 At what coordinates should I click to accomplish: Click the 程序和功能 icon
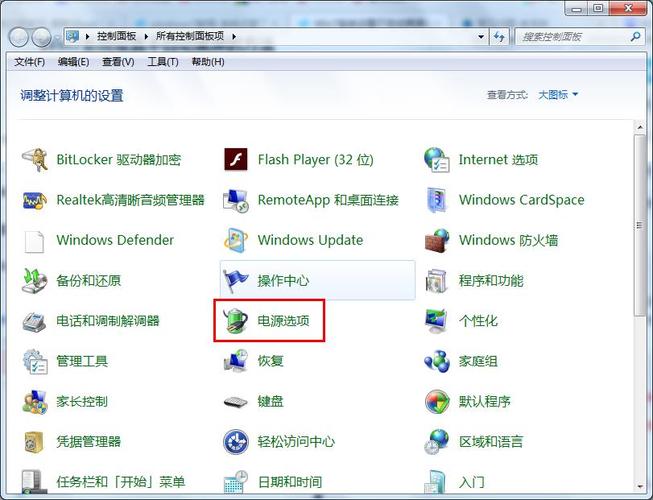(x=436, y=281)
